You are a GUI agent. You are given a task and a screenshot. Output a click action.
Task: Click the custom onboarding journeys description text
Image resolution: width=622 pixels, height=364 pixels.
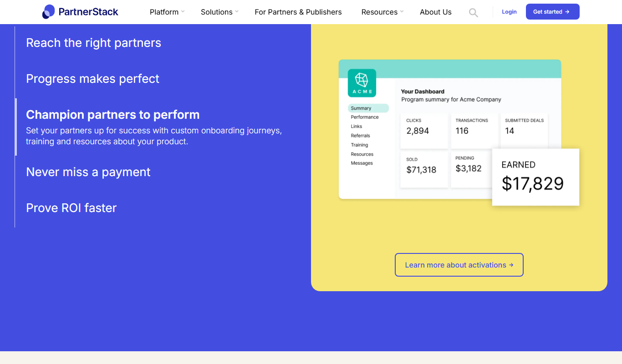[154, 136]
